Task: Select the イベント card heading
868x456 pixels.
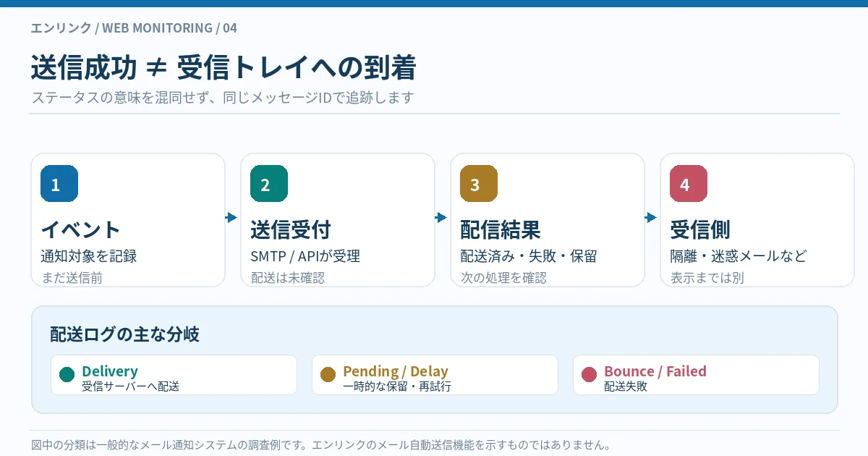Action: 81,230
